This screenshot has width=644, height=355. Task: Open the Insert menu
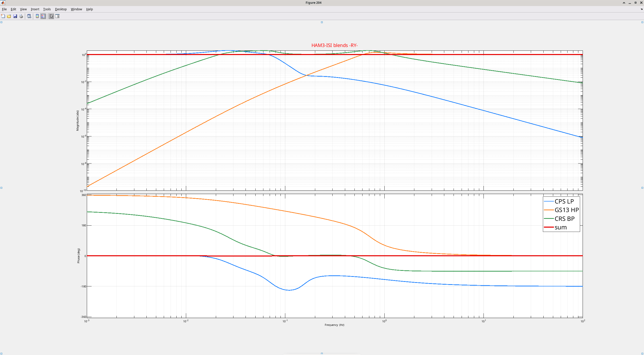[x=35, y=9]
